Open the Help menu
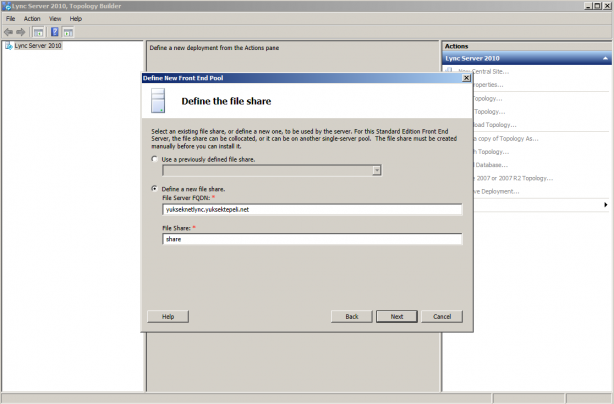614x404 pixels. pyautogui.click(x=76, y=18)
